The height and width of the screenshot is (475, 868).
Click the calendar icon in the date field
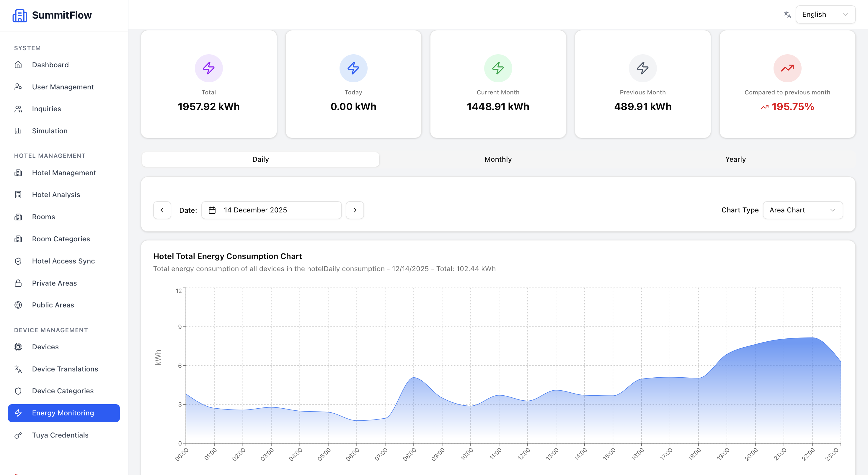pyautogui.click(x=212, y=210)
